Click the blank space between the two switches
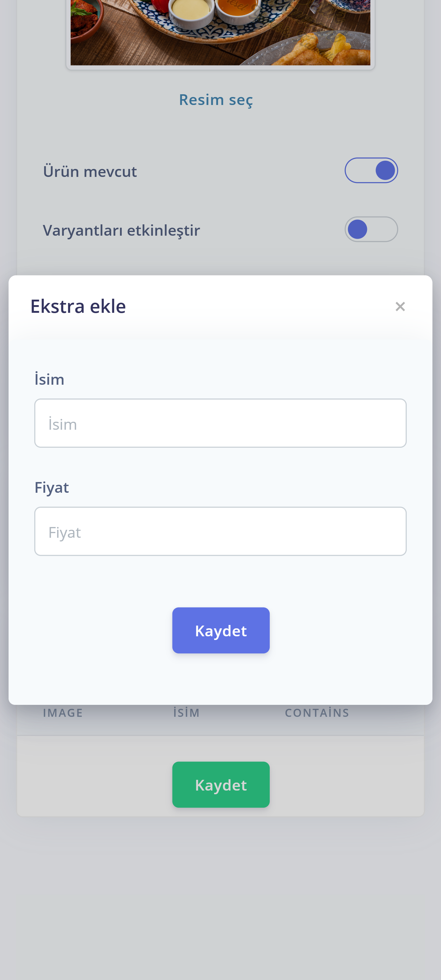This screenshot has width=441, height=980. coord(220,200)
